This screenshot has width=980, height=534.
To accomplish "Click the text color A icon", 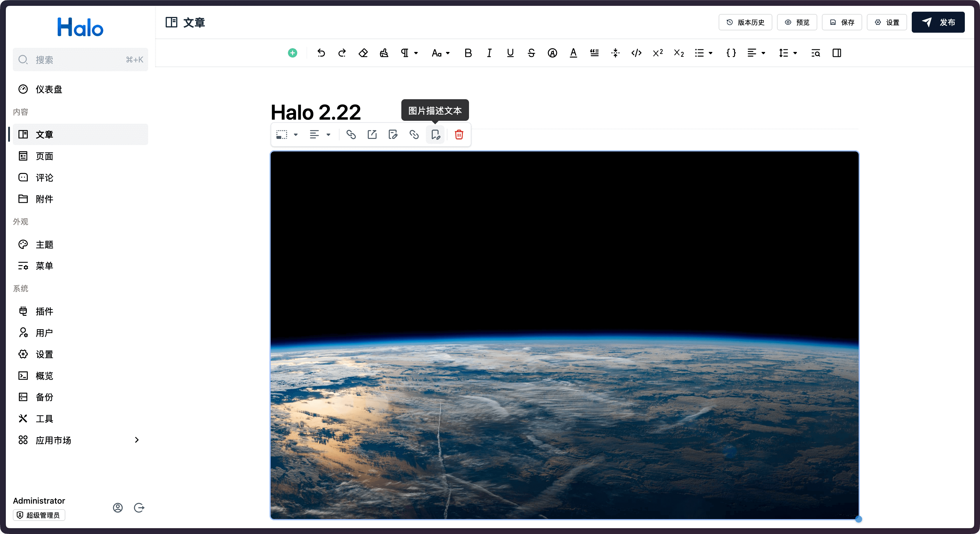I will tap(573, 53).
